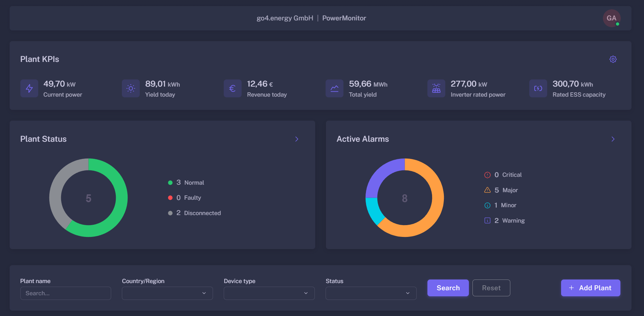The width and height of the screenshot is (644, 316).
Task: Click the Search button
Action: pos(448,288)
